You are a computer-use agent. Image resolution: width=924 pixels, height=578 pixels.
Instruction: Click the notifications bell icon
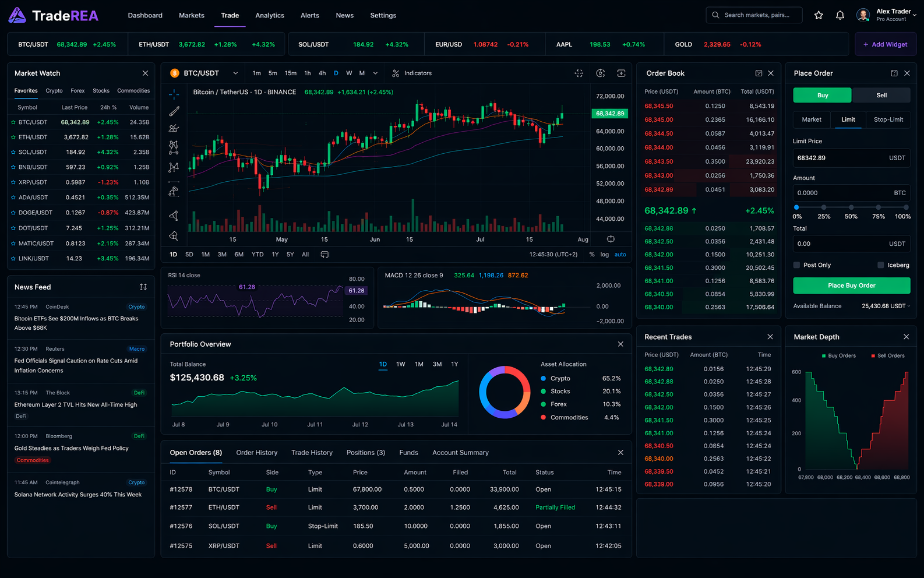840,15
